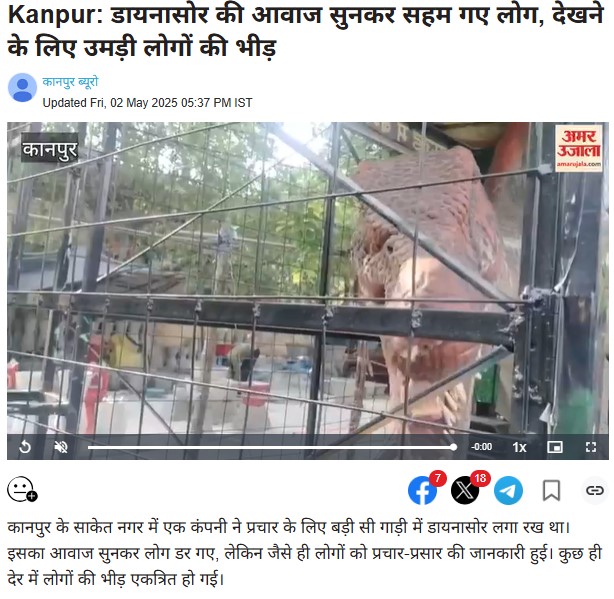
Task: Click the Updated date and time text
Action: [x=147, y=103]
